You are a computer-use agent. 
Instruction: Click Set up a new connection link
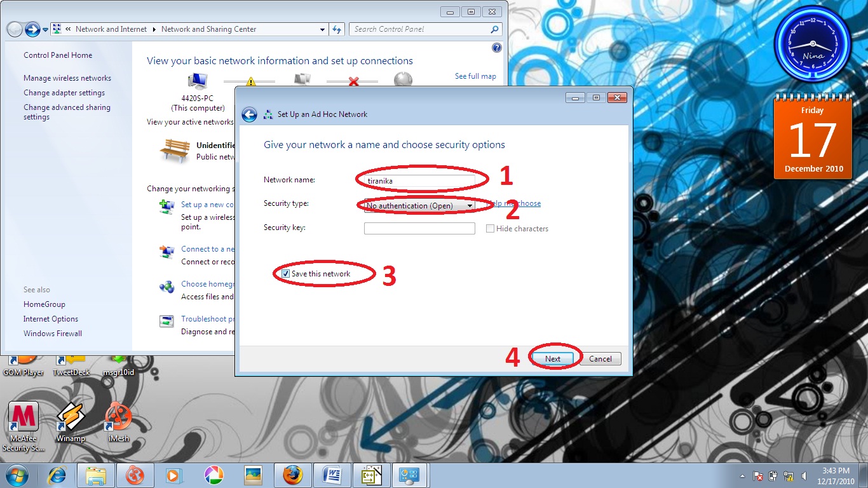(x=208, y=205)
